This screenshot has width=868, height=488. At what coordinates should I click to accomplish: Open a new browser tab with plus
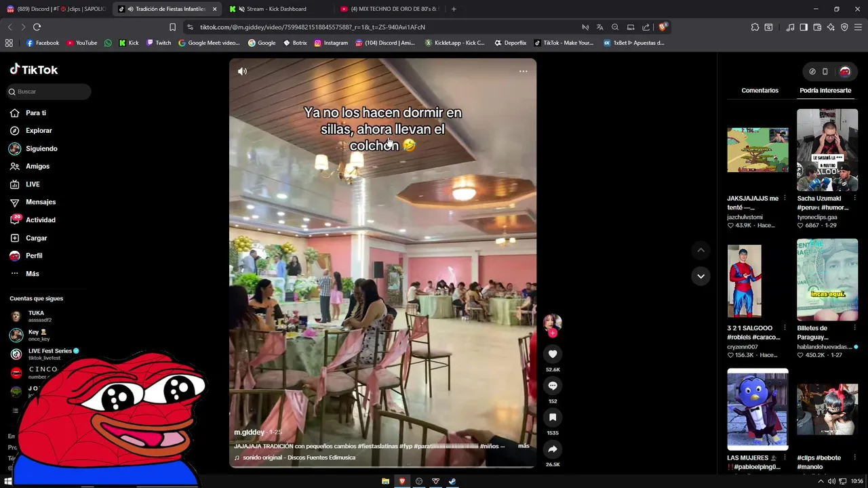coord(454,9)
